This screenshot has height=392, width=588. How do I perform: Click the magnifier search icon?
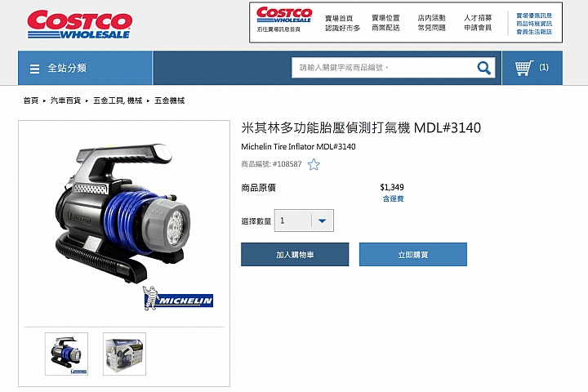[483, 68]
